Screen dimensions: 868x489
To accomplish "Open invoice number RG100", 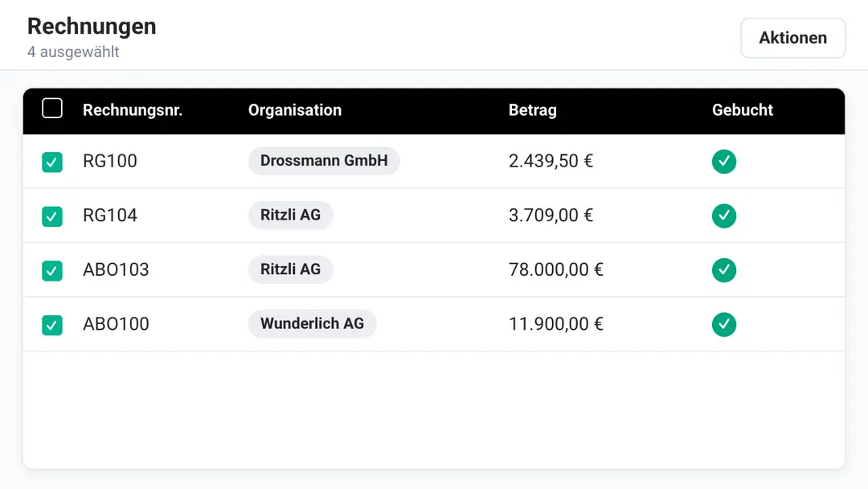I will [109, 161].
